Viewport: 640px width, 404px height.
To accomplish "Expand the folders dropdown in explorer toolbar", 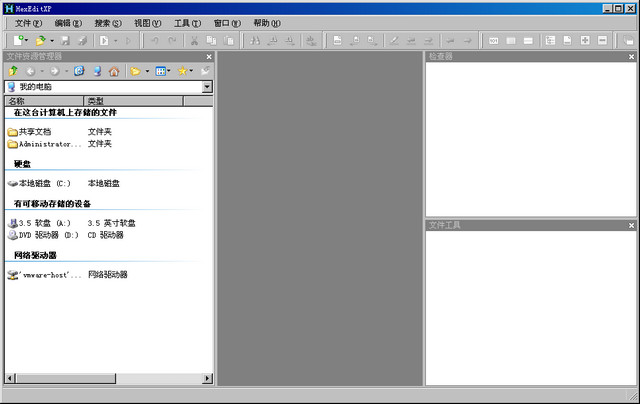I will pos(147,71).
